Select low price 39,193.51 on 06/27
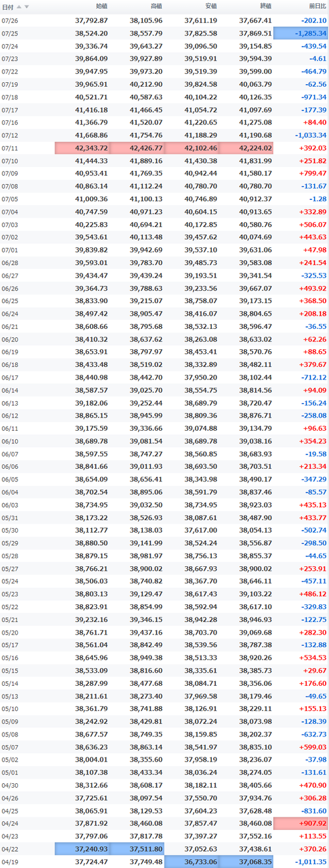This screenshot has height=868, width=329. coord(201,277)
